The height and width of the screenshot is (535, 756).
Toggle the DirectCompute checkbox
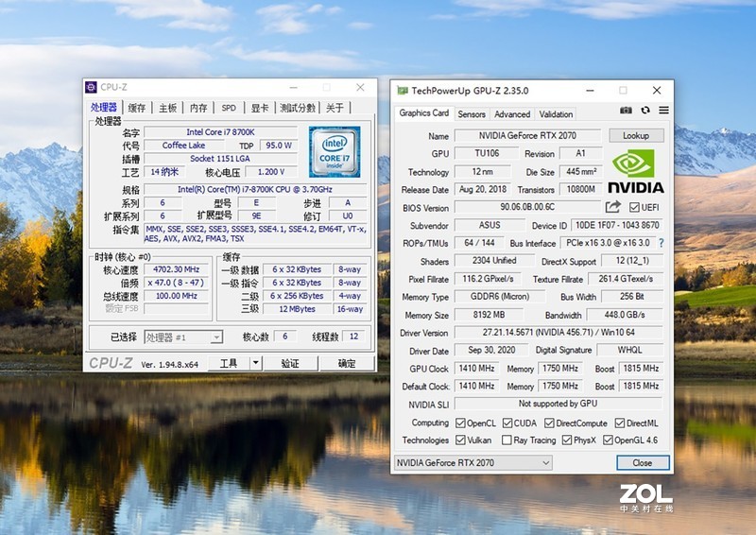(x=549, y=423)
